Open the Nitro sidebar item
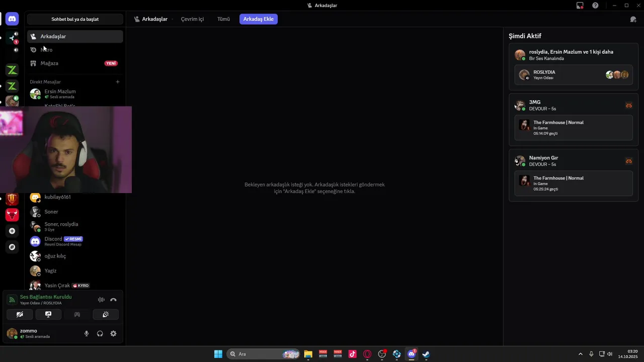The height and width of the screenshot is (362, 644). 75,50
